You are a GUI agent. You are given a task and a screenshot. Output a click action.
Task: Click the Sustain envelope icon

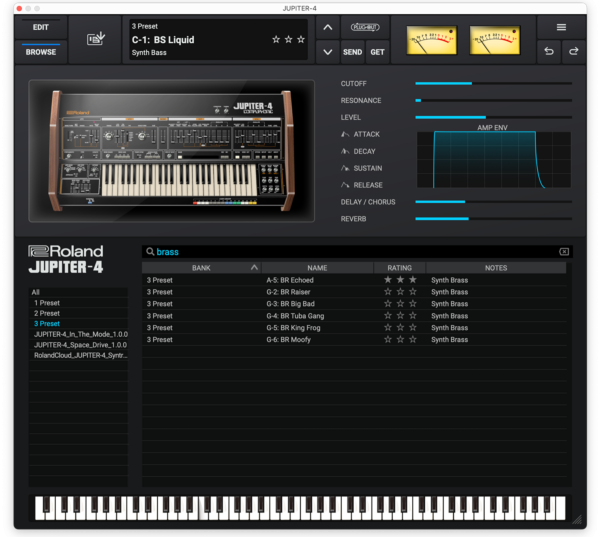[345, 168]
